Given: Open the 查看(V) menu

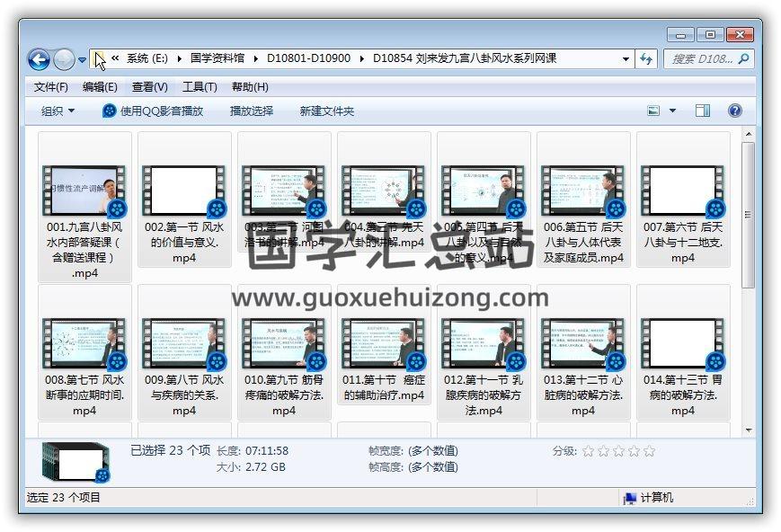Looking at the screenshot, I should (149, 87).
